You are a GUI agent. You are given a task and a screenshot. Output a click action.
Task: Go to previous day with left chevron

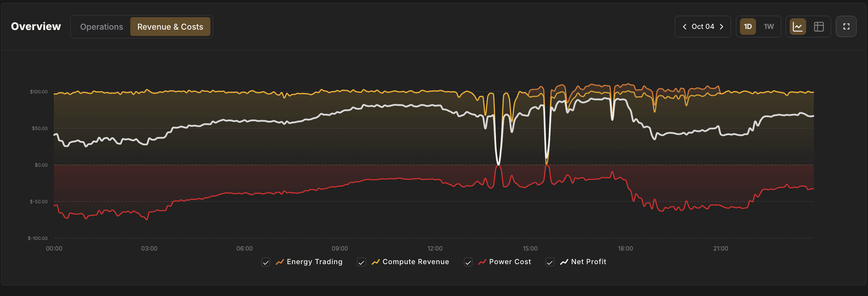pyautogui.click(x=684, y=27)
